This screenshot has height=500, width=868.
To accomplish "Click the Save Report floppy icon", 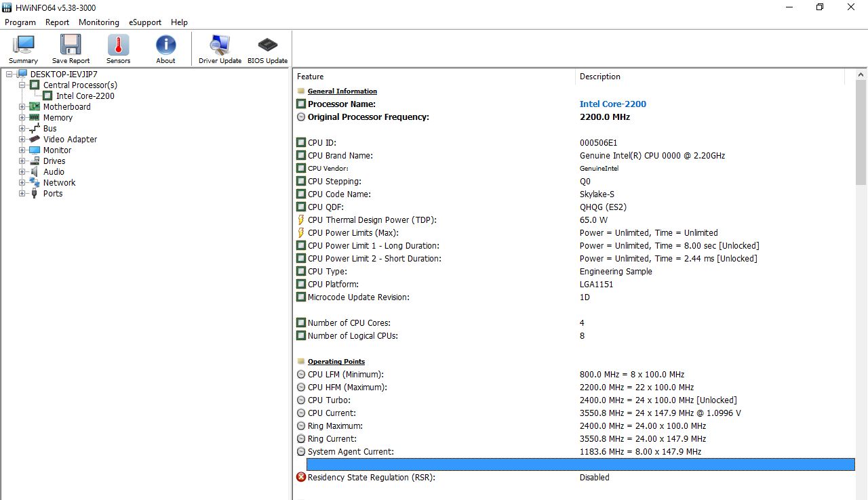I will (71, 45).
